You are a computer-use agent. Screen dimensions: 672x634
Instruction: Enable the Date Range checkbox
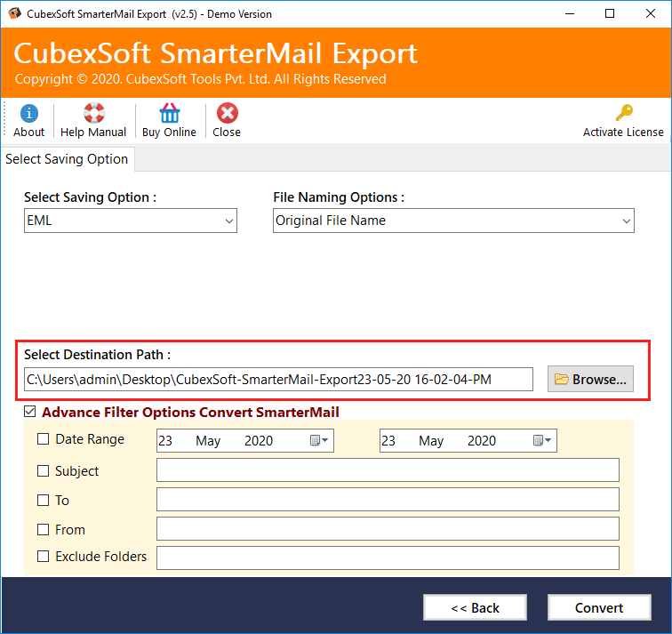(43, 439)
